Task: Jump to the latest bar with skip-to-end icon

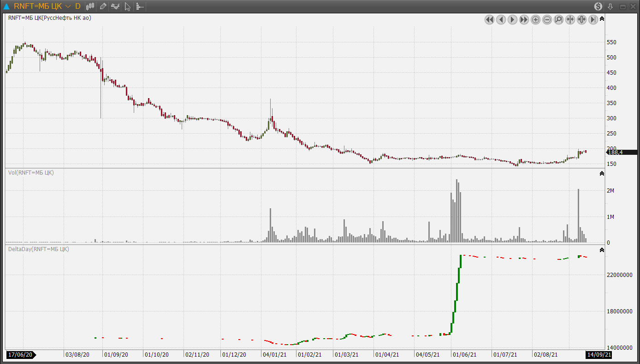Action: [x=593, y=19]
